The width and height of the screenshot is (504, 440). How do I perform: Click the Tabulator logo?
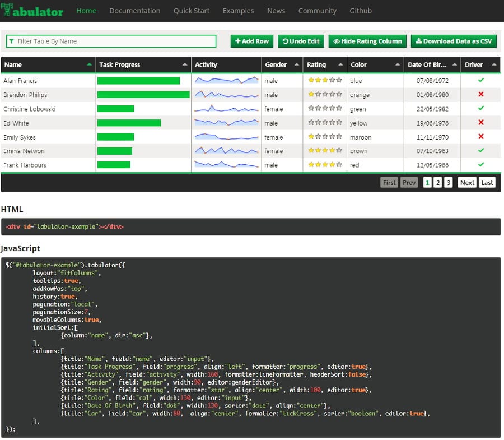[x=32, y=11]
